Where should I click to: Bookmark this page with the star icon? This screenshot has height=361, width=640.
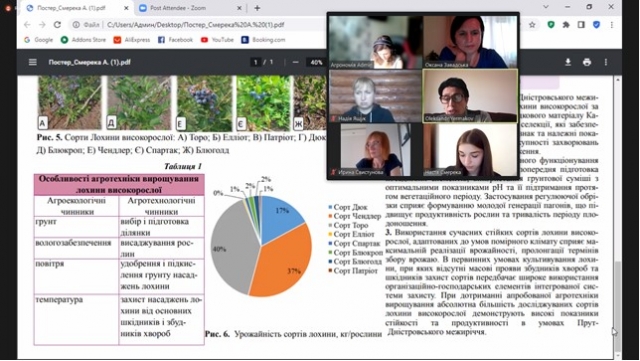tap(532, 25)
